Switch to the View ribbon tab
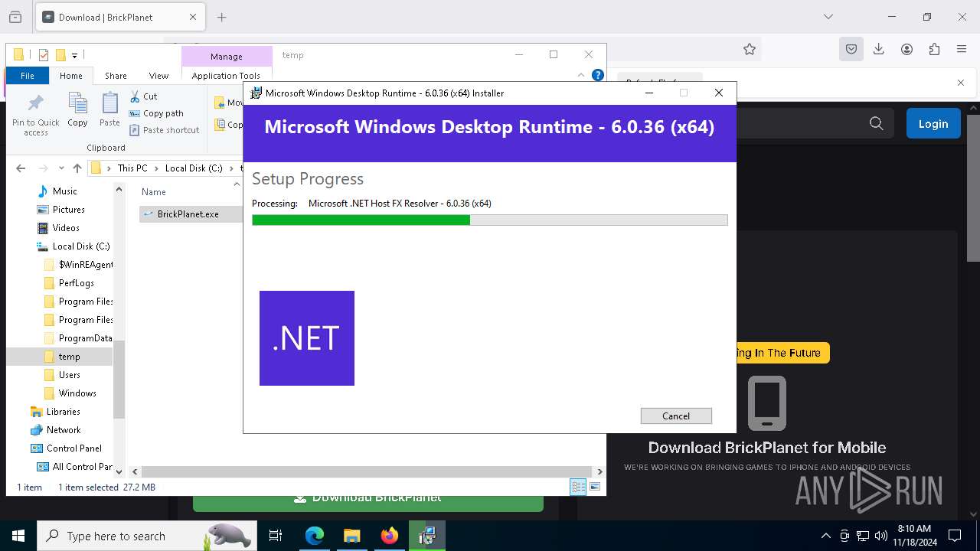 tap(158, 76)
